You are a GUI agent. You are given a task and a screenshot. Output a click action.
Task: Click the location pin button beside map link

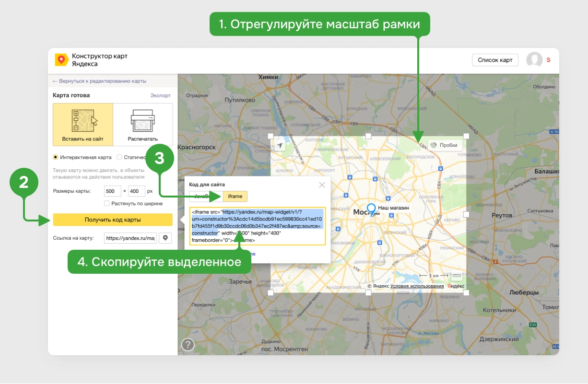coord(165,238)
